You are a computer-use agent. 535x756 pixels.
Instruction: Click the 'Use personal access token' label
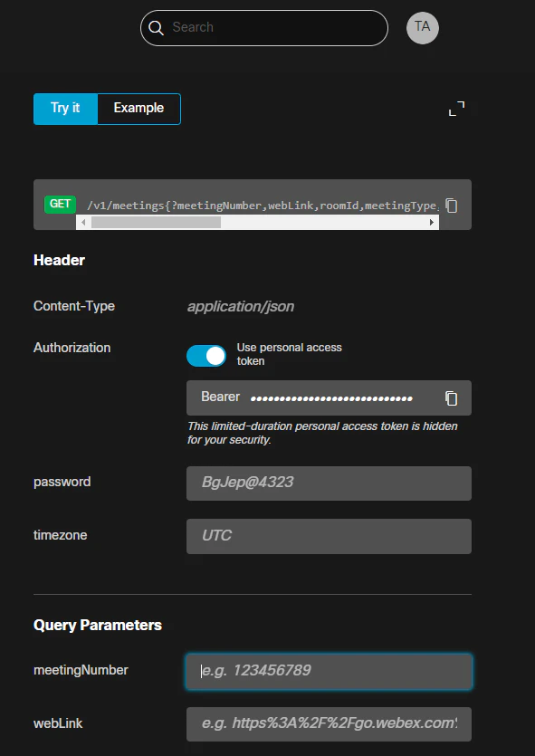(x=289, y=354)
